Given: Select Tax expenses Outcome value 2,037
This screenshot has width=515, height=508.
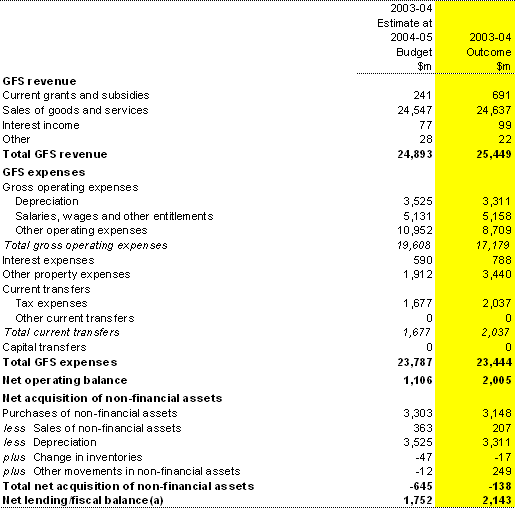Looking at the screenshot, I should click(x=497, y=303).
